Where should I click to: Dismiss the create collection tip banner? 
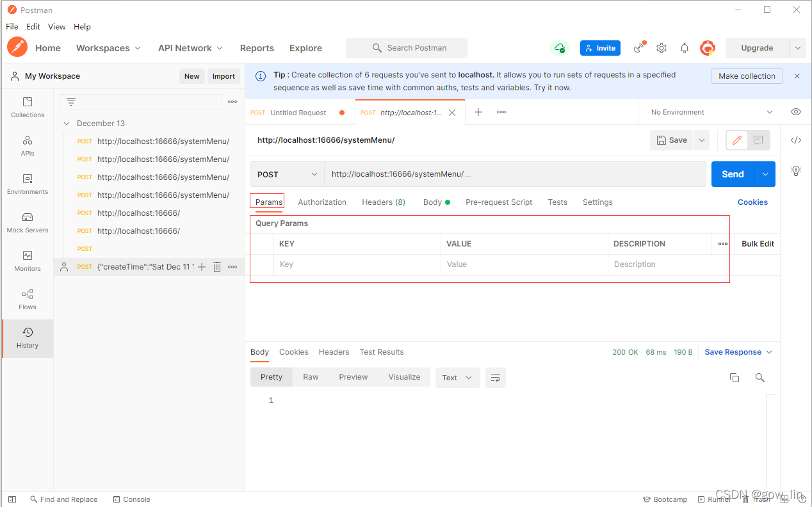coord(797,76)
